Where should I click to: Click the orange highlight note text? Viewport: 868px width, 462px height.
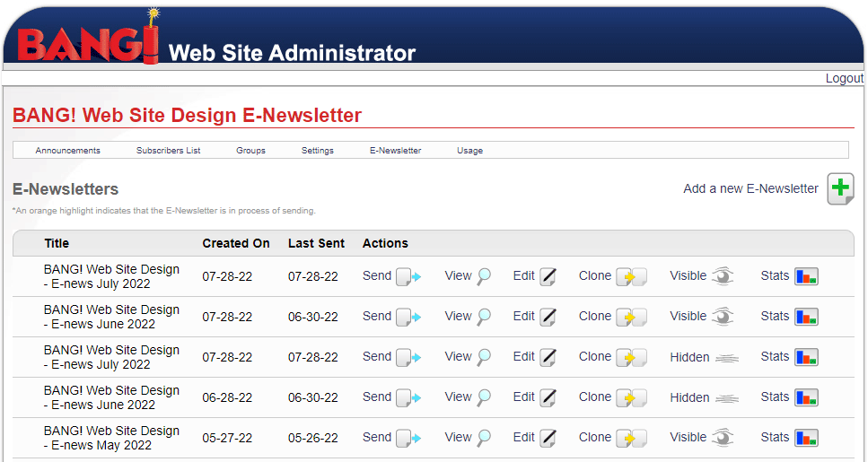coord(164,211)
